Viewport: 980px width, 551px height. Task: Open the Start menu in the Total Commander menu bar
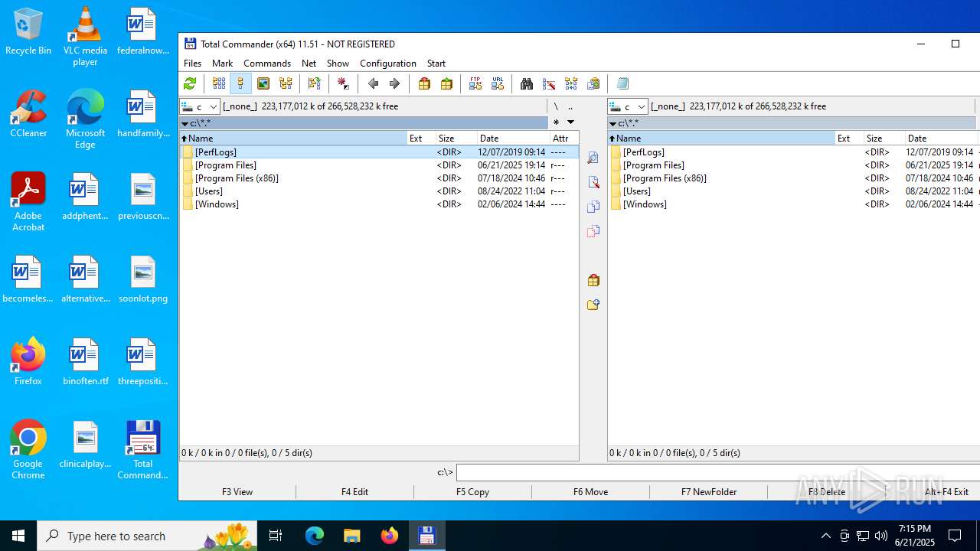coord(436,64)
